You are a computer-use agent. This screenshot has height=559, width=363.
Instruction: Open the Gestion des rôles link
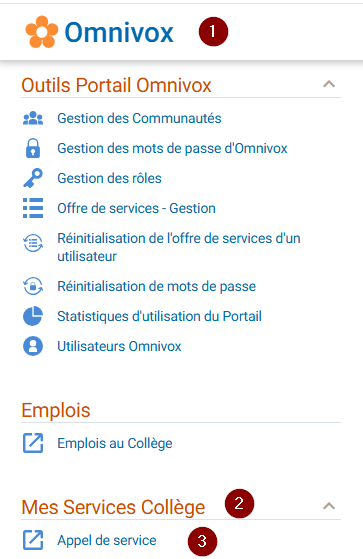click(109, 178)
